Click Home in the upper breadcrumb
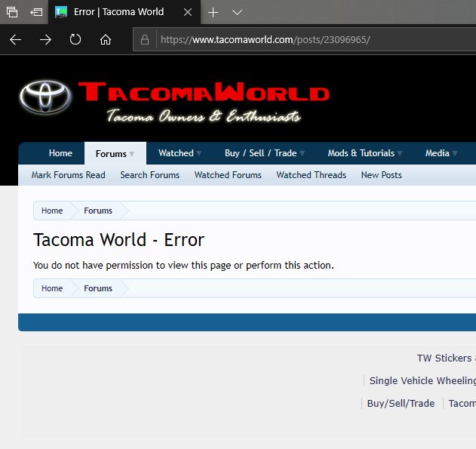 click(52, 211)
